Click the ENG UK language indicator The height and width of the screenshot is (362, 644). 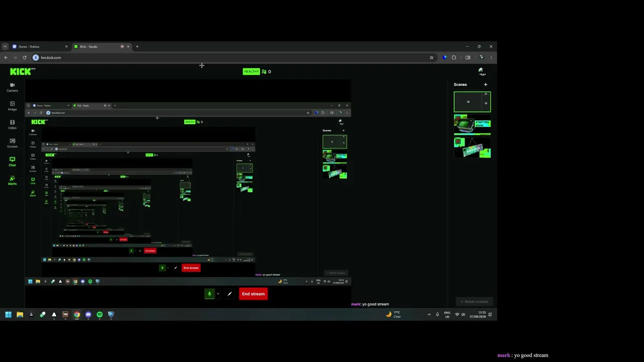tap(447, 315)
